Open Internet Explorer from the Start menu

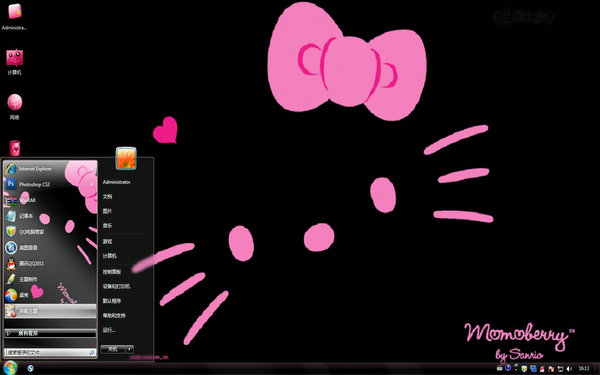[50, 169]
